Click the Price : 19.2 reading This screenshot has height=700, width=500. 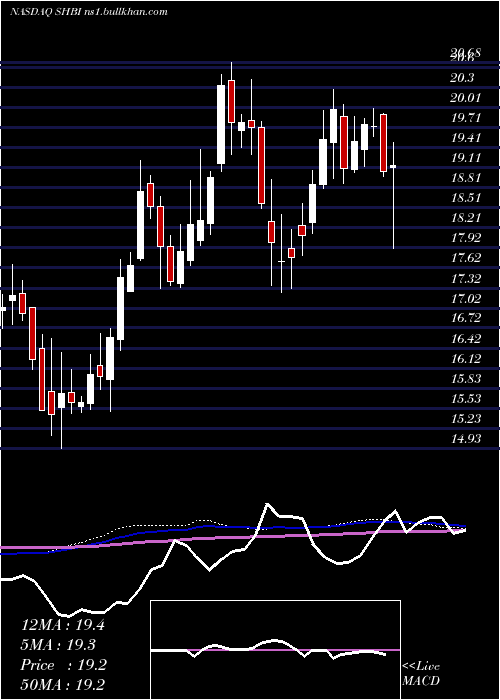64,665
